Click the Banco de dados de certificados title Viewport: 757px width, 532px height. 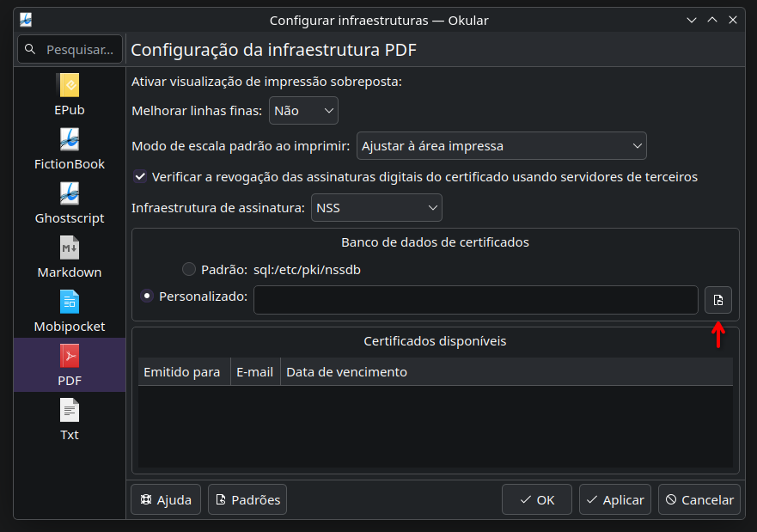pyautogui.click(x=435, y=242)
